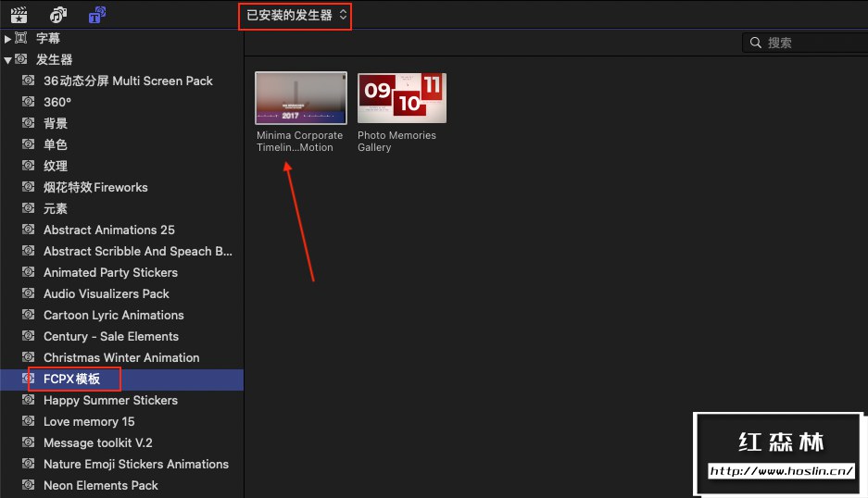Screen dimensions: 868x498
Task: Click icon beside Neon Elements Pack
Action: [x=28, y=485]
